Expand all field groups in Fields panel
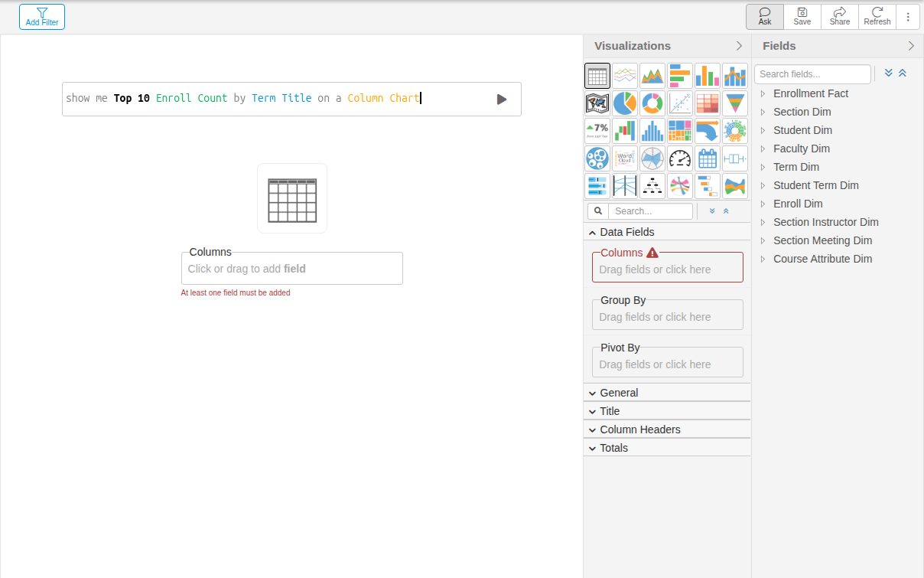 [889, 73]
